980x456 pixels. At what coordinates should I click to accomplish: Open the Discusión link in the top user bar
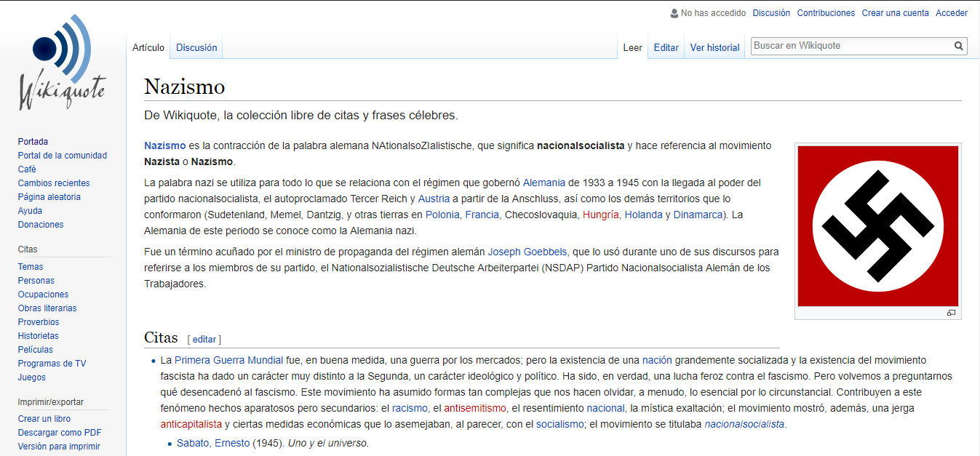[771, 13]
